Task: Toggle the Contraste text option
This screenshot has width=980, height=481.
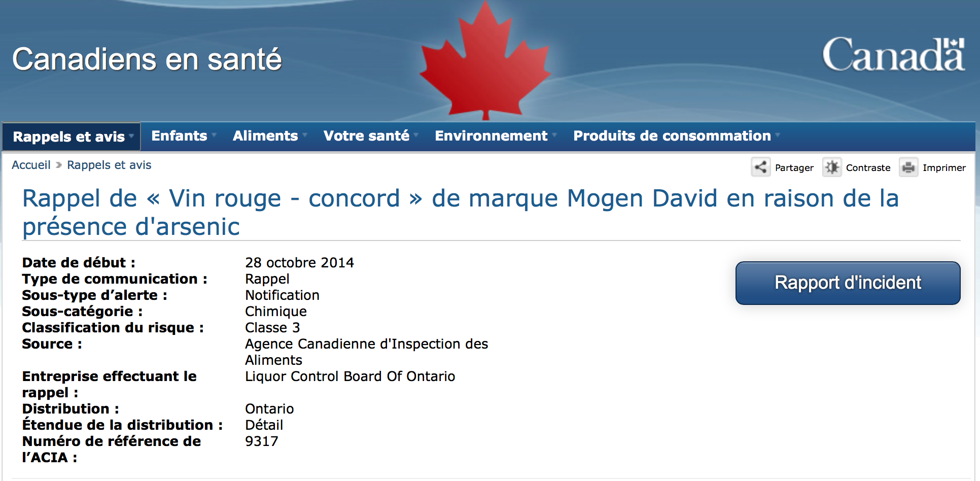Action: point(868,168)
